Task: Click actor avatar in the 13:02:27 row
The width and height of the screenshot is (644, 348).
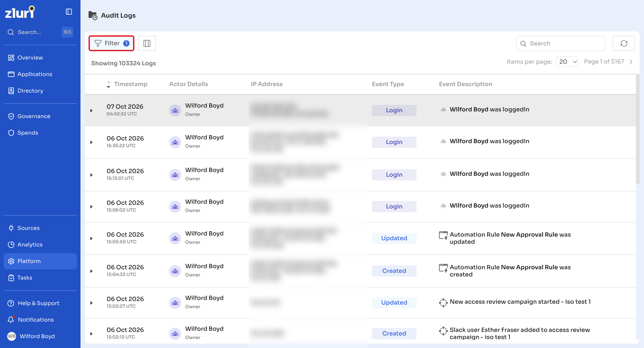Action: click(175, 303)
